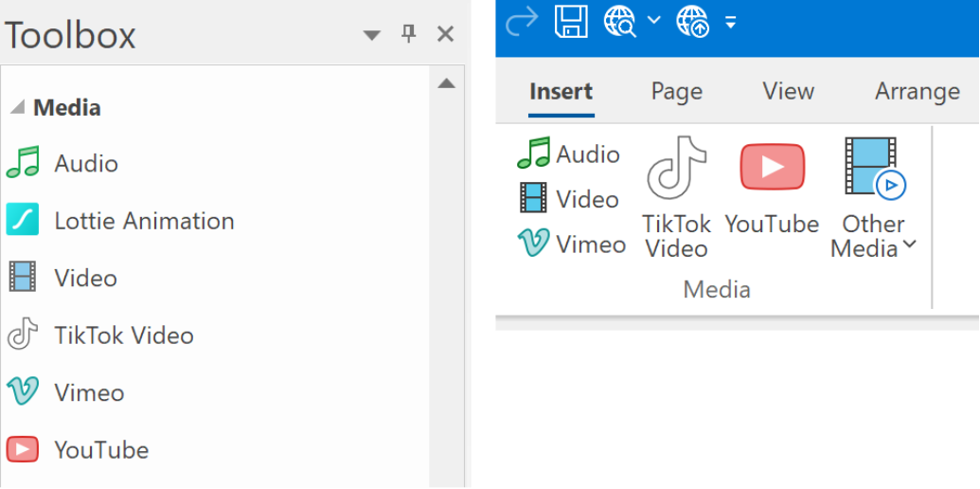Open Toolbox panel options dropdown arrow
The height and width of the screenshot is (489, 980).
[372, 35]
